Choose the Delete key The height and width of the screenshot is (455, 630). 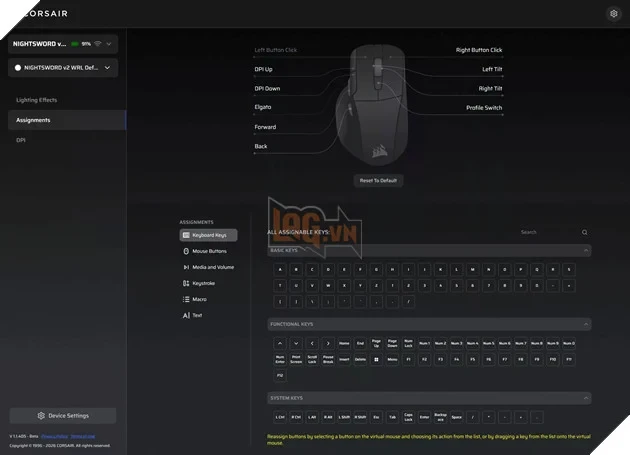tap(360, 360)
